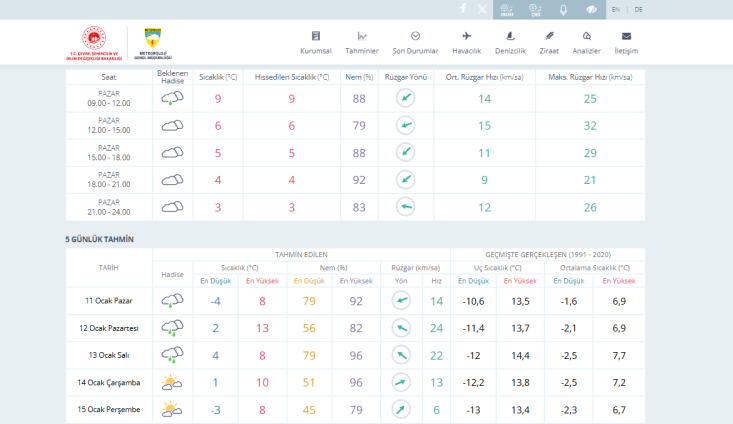Open the Analizler menu

(x=587, y=43)
